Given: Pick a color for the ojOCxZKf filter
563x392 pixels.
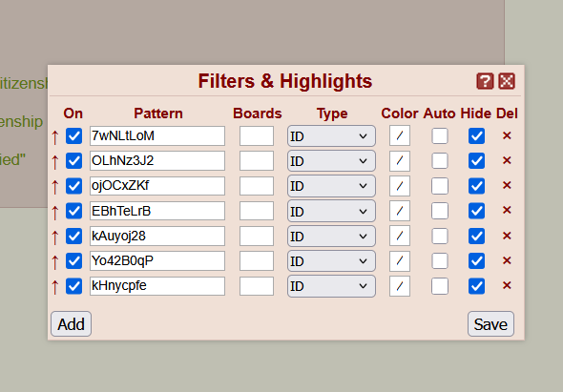Looking at the screenshot, I should (400, 186).
